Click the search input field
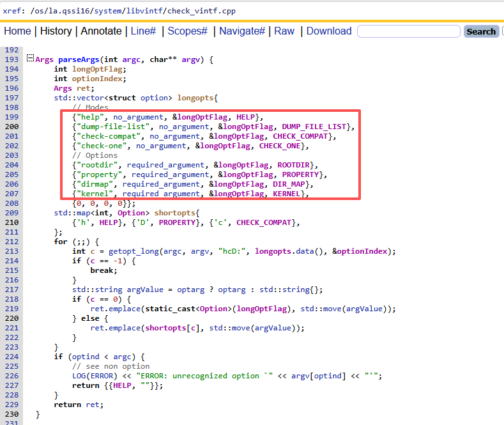The width and height of the screenshot is (504, 425). click(x=409, y=31)
